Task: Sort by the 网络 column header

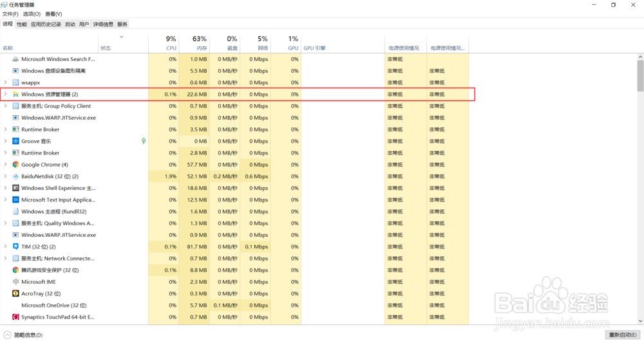Action: pyautogui.click(x=256, y=42)
